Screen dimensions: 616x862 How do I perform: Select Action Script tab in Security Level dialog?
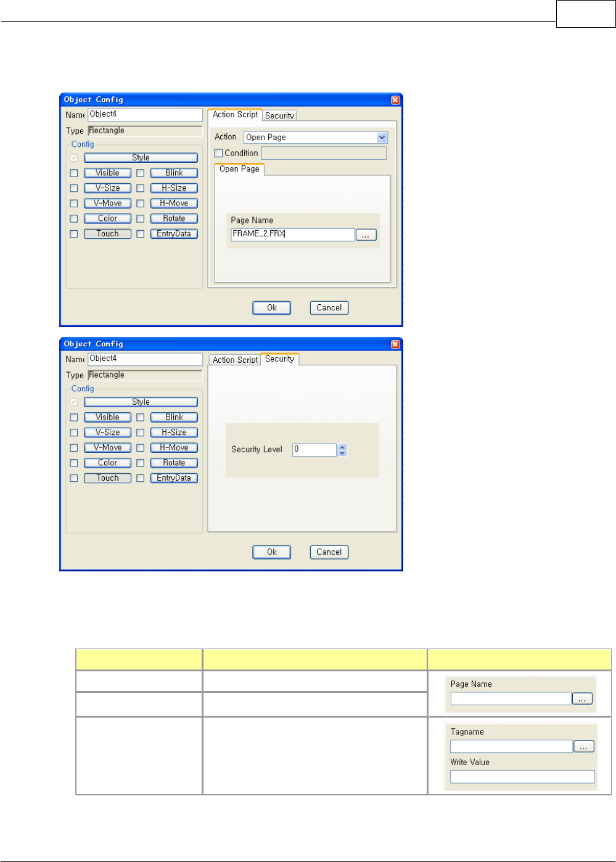pyautogui.click(x=235, y=360)
